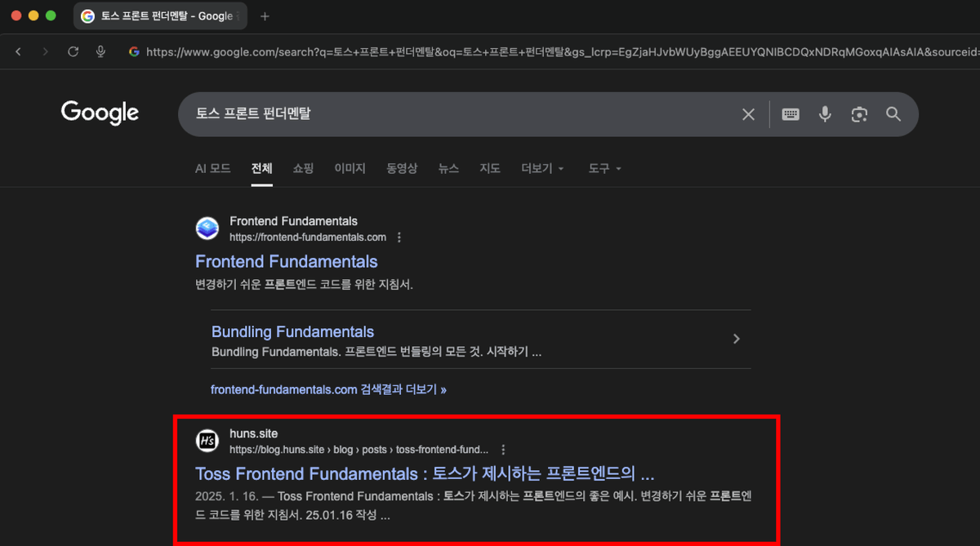Viewport: 980px width, 546px height.
Task: Switch to the 뉴스 results tab
Action: [x=448, y=168]
